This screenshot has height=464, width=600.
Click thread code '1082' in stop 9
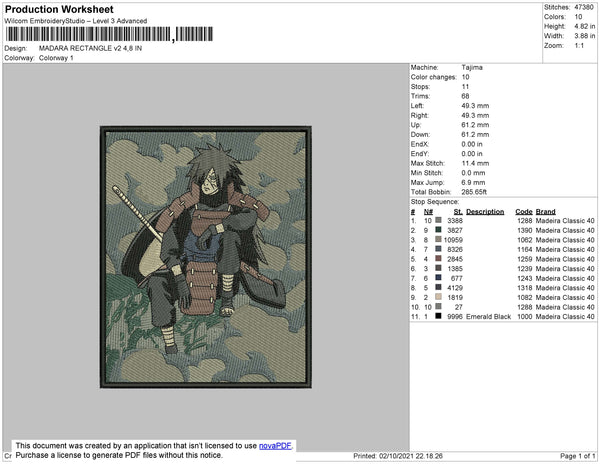(x=525, y=297)
